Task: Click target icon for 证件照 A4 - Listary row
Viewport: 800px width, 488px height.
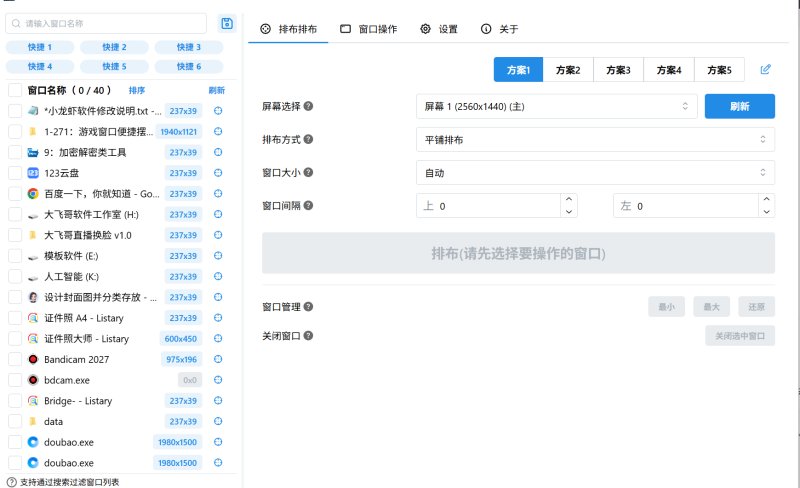Action: 218,318
